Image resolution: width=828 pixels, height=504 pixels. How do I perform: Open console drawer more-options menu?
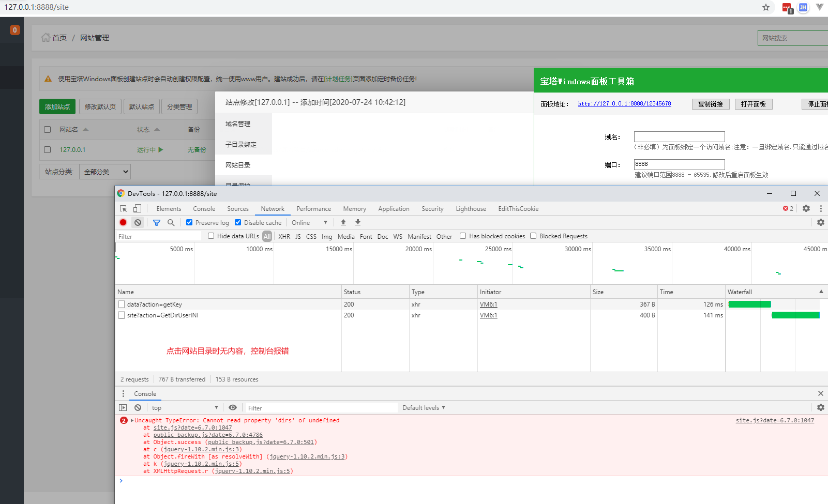point(123,393)
